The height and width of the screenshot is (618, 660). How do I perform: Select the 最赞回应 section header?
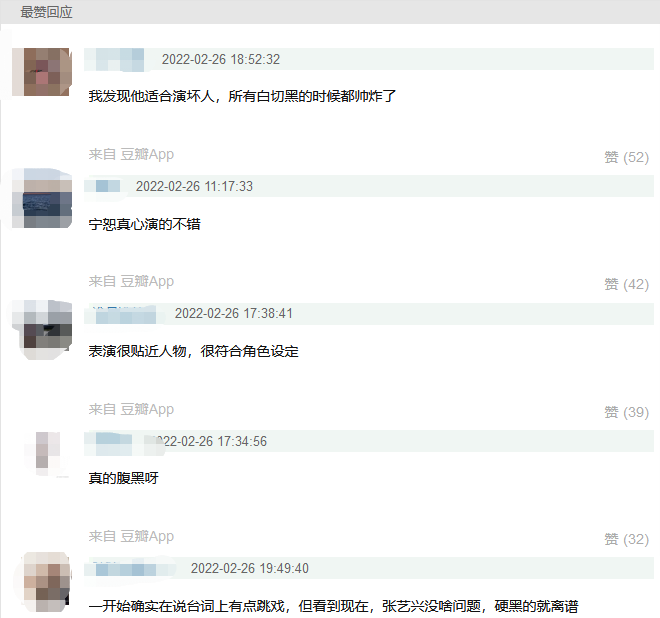(46, 12)
